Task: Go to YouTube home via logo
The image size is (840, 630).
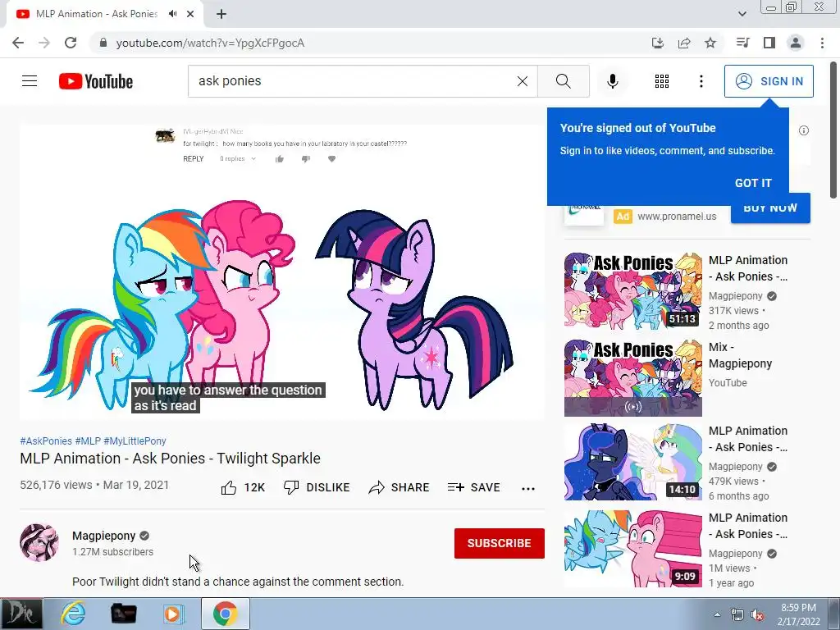Action: (96, 81)
